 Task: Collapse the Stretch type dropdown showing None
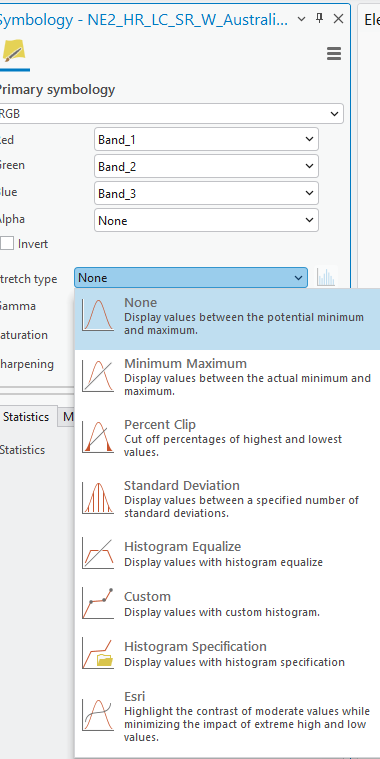point(191,278)
